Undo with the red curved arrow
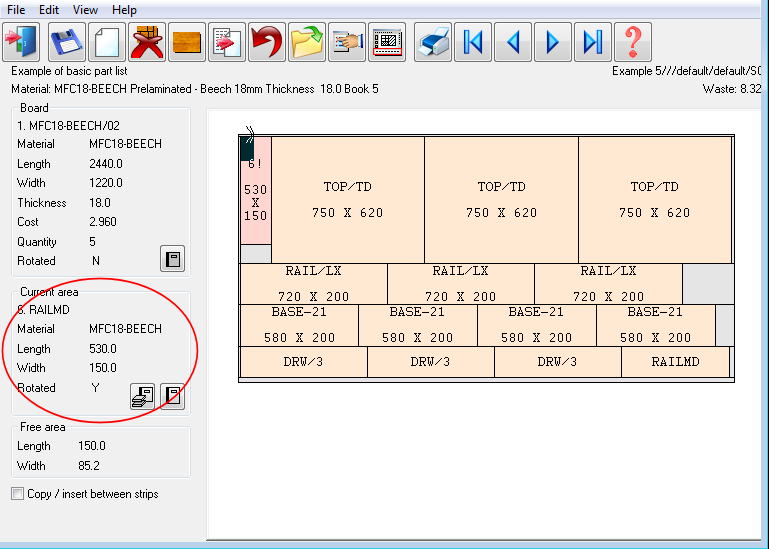 (x=267, y=42)
